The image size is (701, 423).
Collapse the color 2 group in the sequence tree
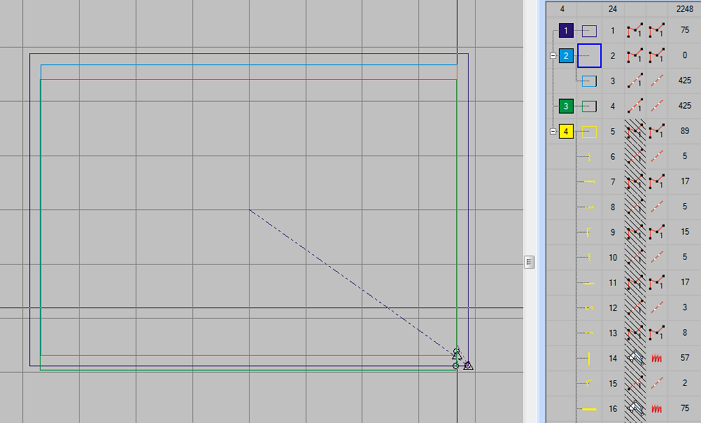pyautogui.click(x=553, y=56)
